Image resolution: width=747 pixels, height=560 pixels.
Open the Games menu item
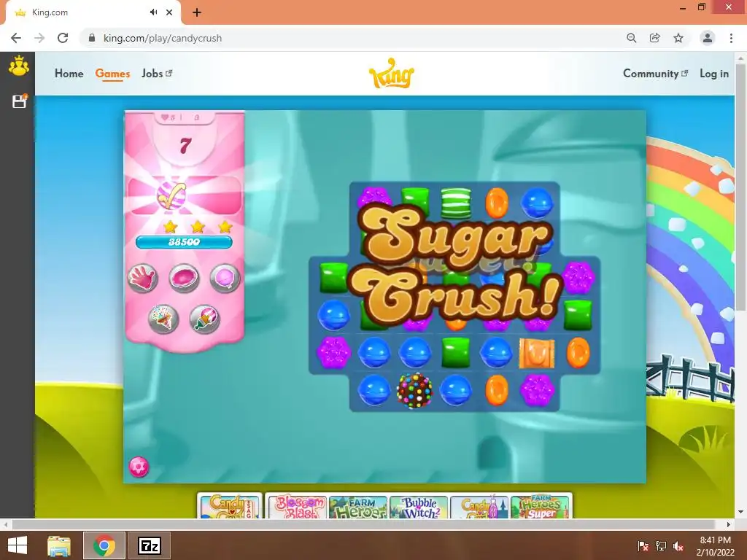pyautogui.click(x=112, y=74)
